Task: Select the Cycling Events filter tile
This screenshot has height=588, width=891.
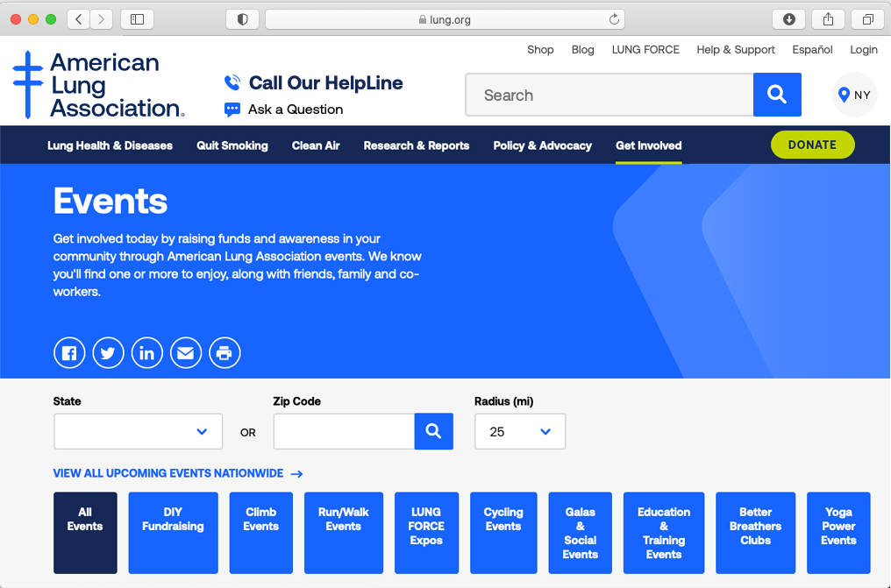Action: 503,533
